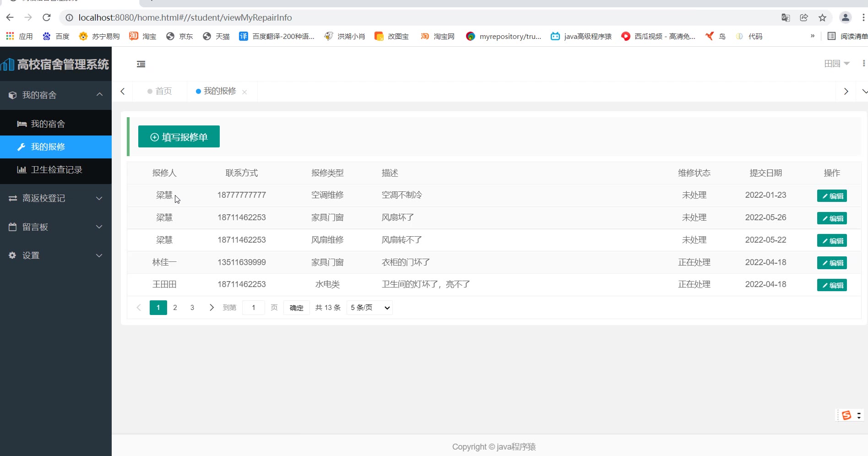The image size is (868, 456).
Task: Edit the 卫生间的灯坏了 repair row
Action: [x=832, y=285]
